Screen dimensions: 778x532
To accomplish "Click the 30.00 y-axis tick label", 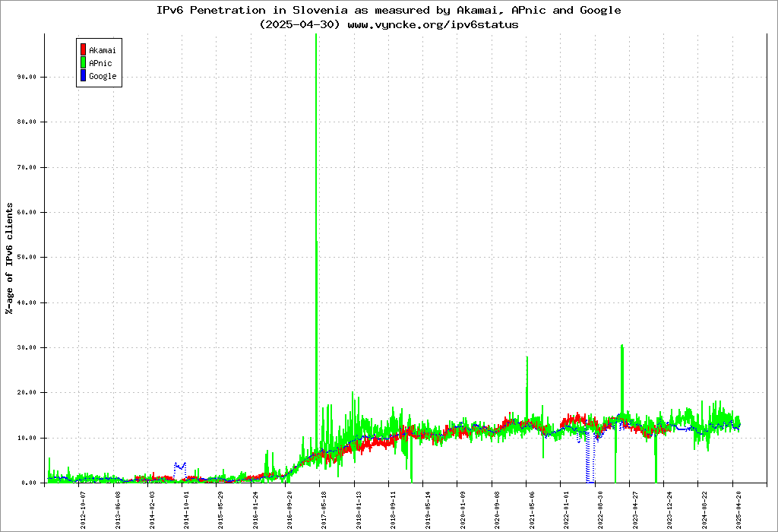I will pos(27,347).
